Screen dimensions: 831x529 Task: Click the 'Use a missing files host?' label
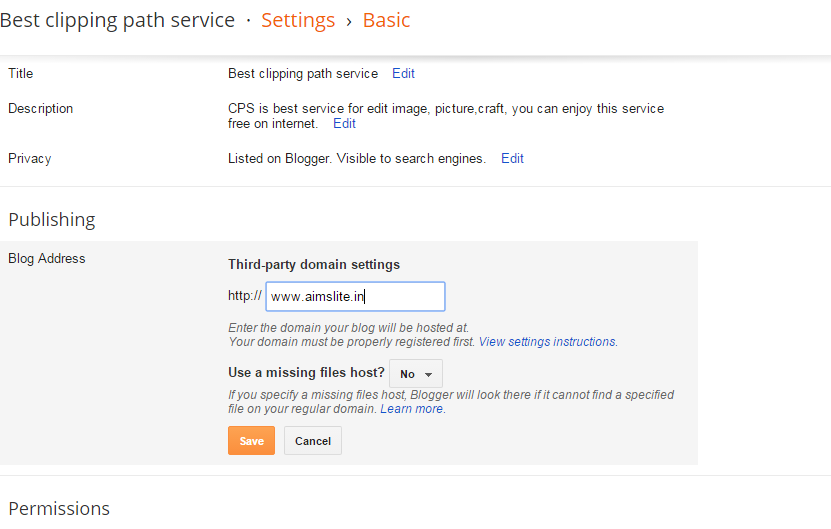[x=306, y=373]
